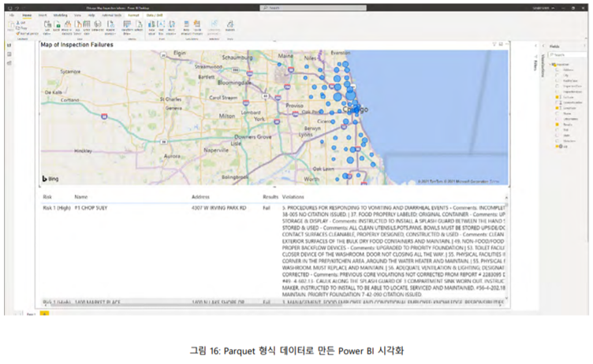Click the Dataverse icon
Screen dimensions: 593x364
click(x=98, y=25)
